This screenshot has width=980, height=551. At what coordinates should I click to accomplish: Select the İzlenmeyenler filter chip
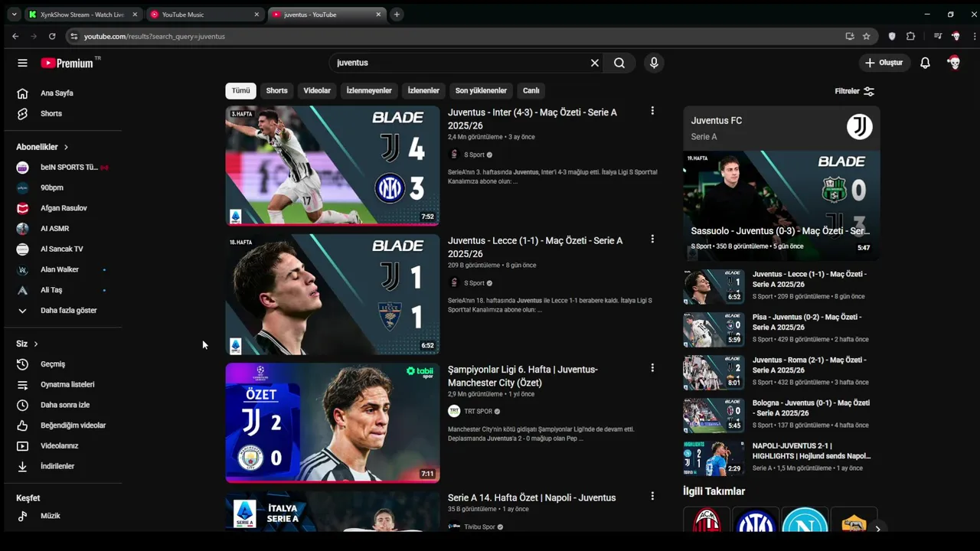(x=369, y=90)
